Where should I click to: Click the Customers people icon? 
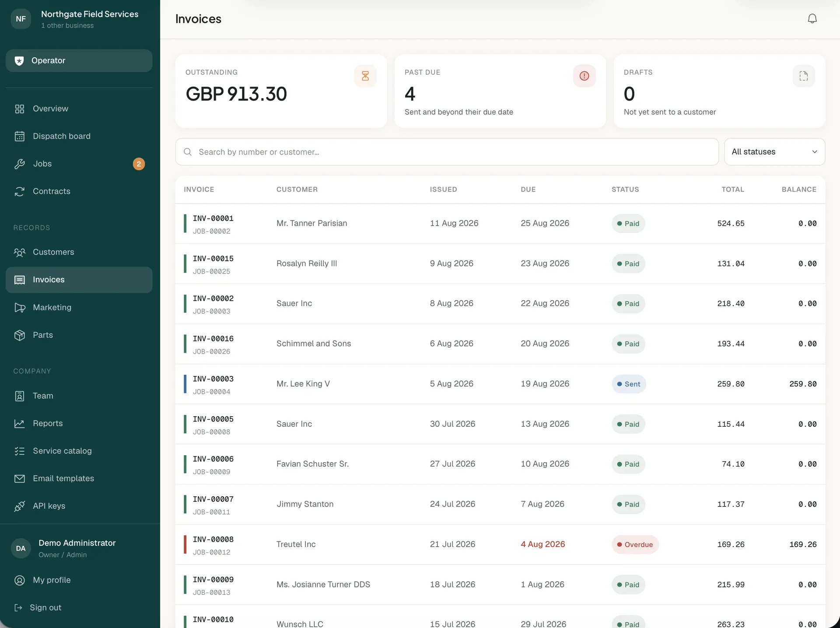(20, 253)
